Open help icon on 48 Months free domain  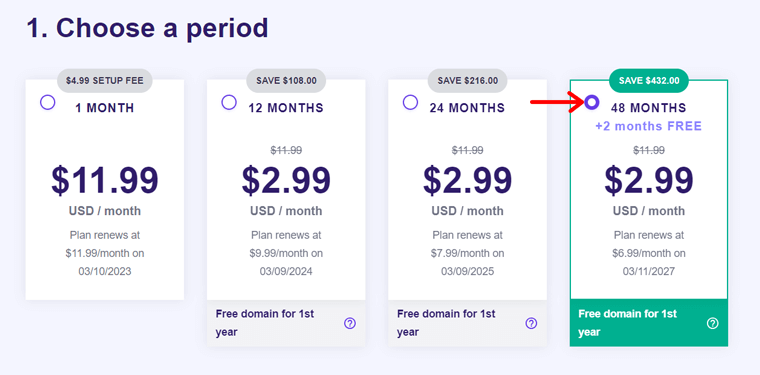click(712, 323)
